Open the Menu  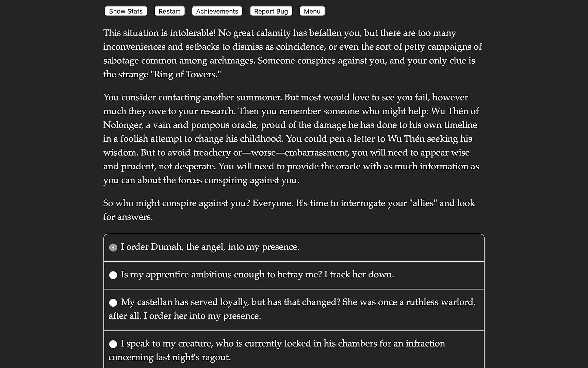pyautogui.click(x=312, y=11)
